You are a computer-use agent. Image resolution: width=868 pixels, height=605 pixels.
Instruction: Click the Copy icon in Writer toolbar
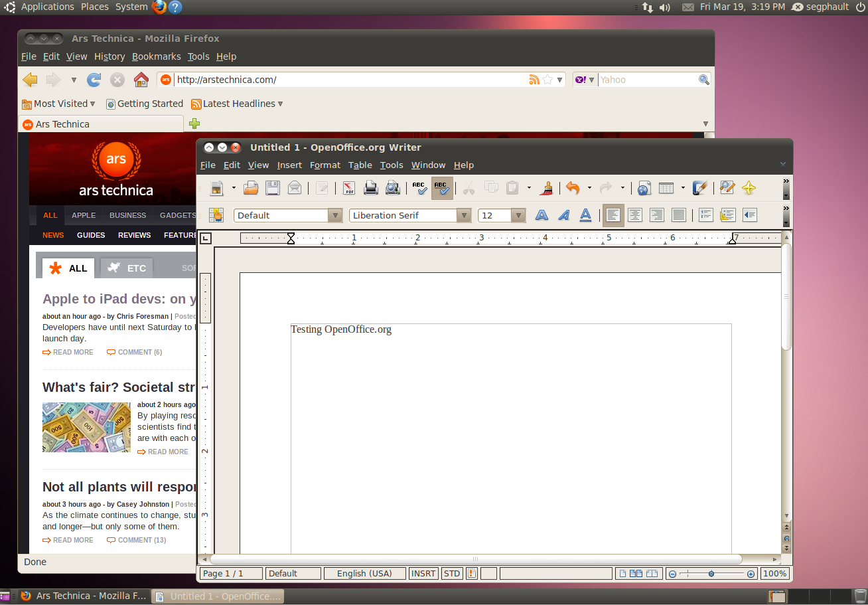491,189
